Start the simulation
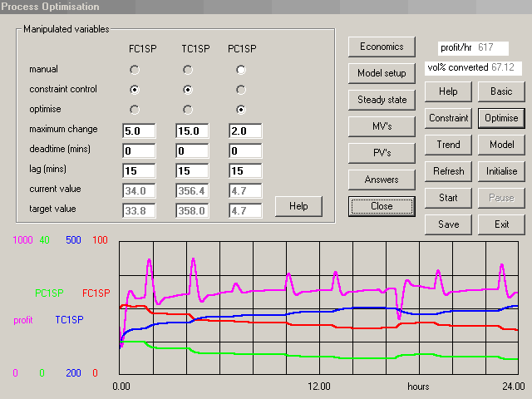 [448, 198]
